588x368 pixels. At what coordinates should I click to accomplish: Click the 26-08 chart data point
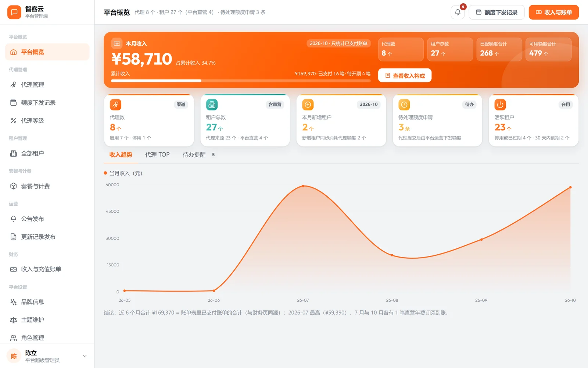392,255
